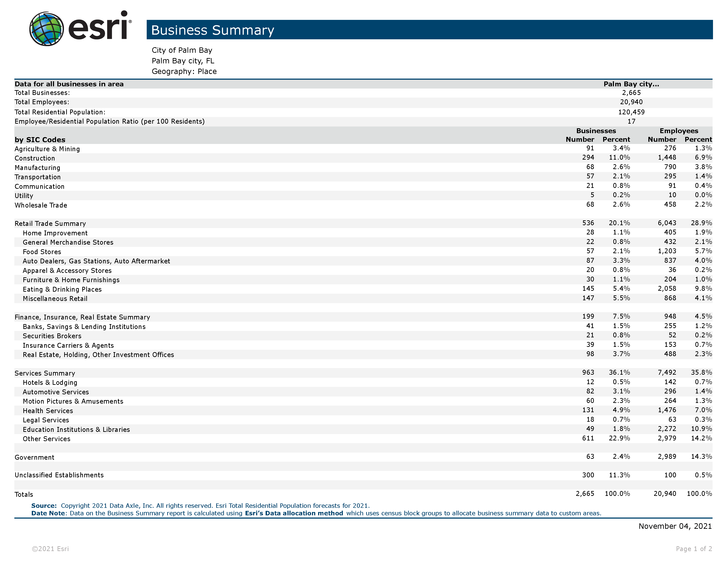Viewport: 728px width, 563px height.
Task: Click the Esri's Data allocation method text
Action: click(x=294, y=513)
